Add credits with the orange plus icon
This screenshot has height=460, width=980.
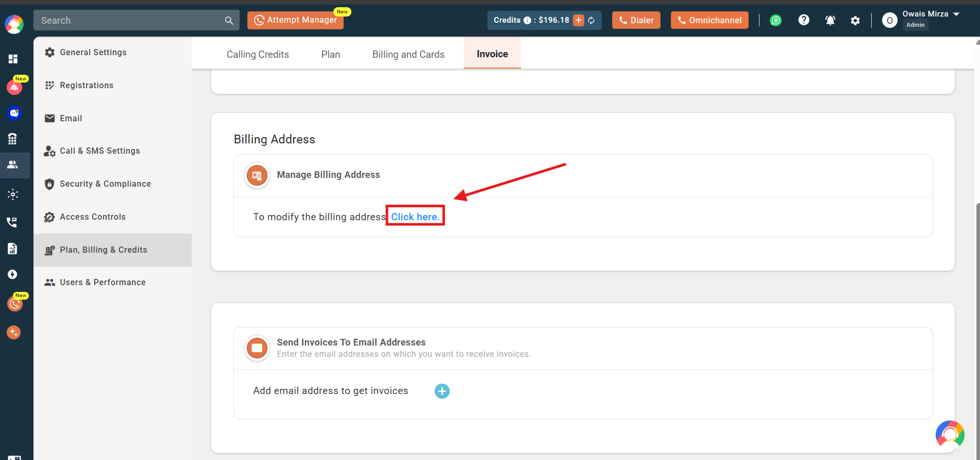click(579, 20)
